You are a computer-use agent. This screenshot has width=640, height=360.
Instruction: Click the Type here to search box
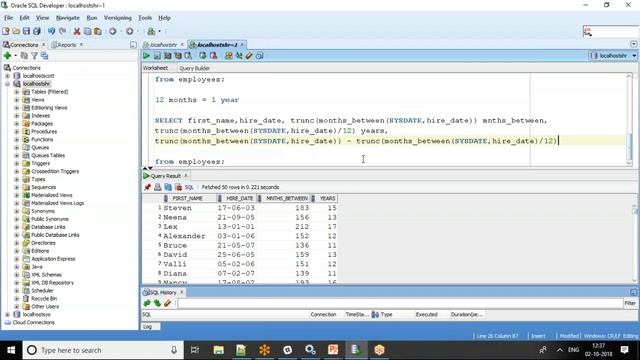click(103, 350)
